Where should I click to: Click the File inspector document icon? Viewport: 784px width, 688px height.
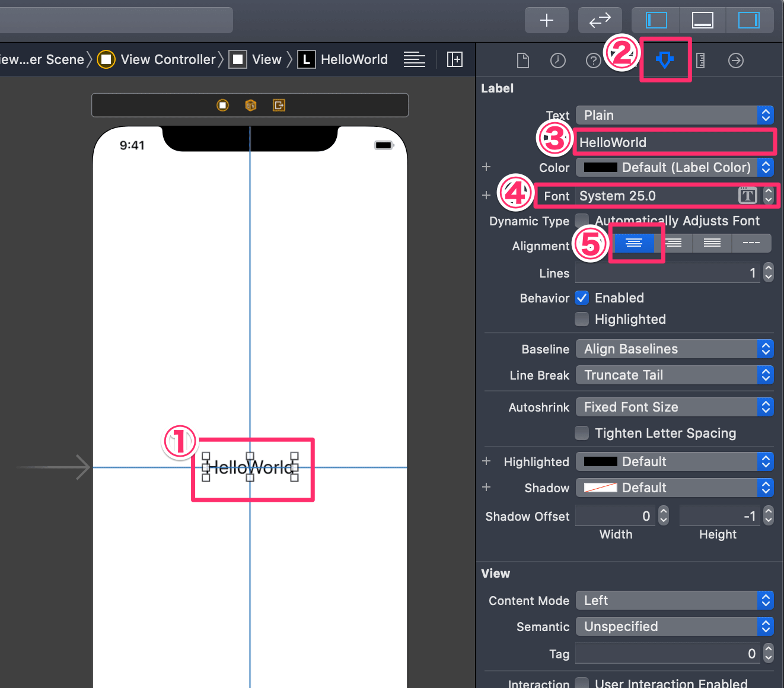[522, 59]
